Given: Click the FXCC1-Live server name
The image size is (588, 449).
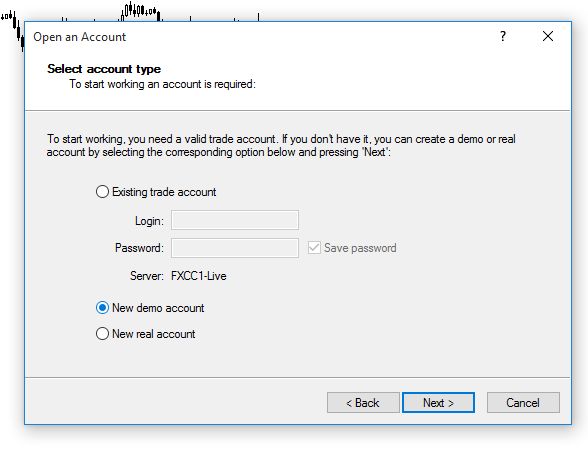Looking at the screenshot, I should point(199,276).
